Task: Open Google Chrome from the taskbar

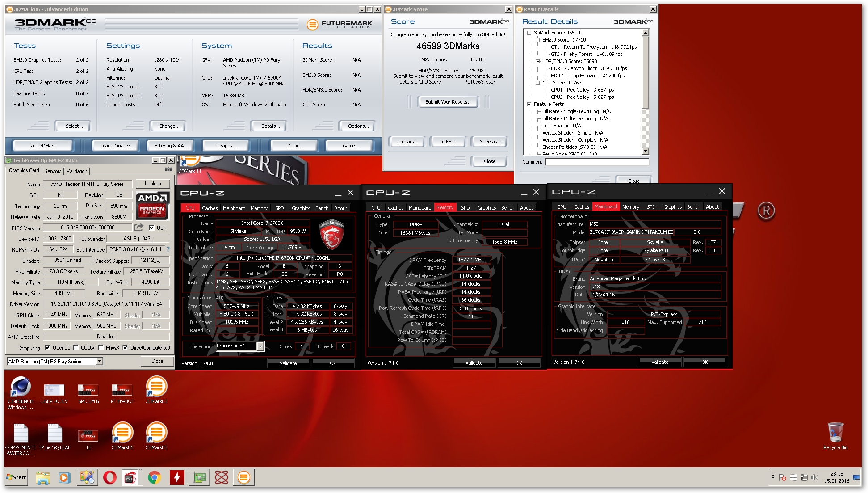Action: 155,477
